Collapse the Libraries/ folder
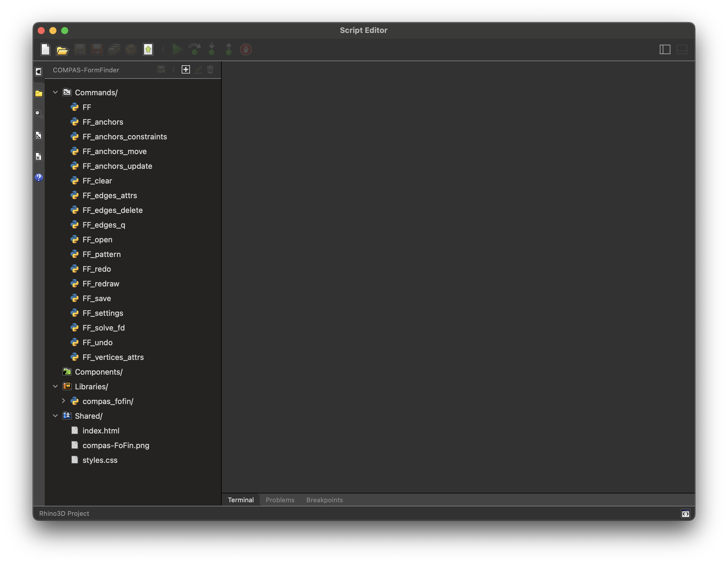The width and height of the screenshot is (728, 564). click(x=55, y=386)
